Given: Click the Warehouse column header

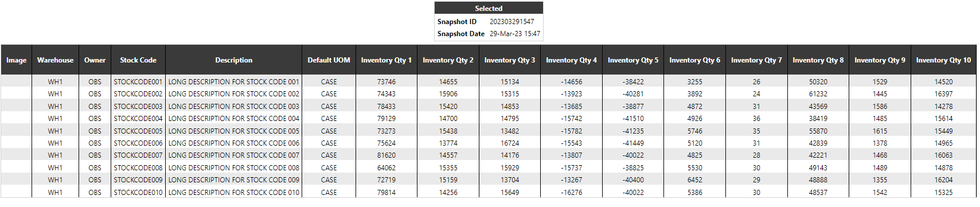Looking at the screenshot, I should tap(55, 60).
